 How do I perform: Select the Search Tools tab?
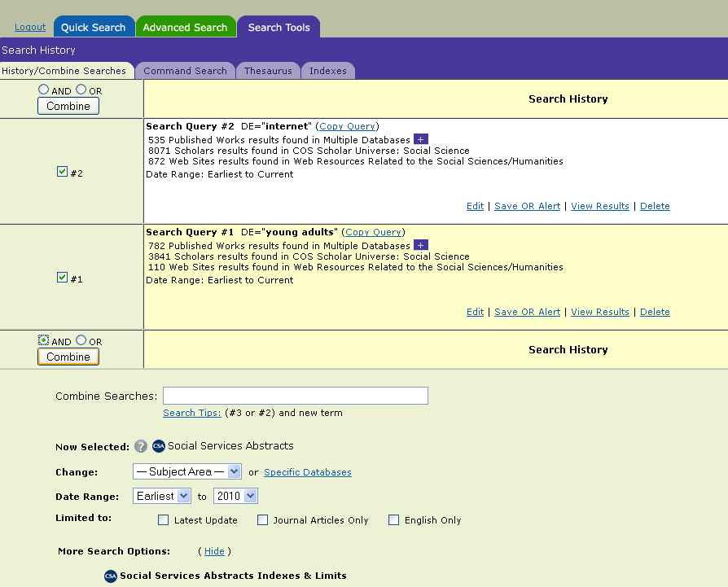pos(278,27)
